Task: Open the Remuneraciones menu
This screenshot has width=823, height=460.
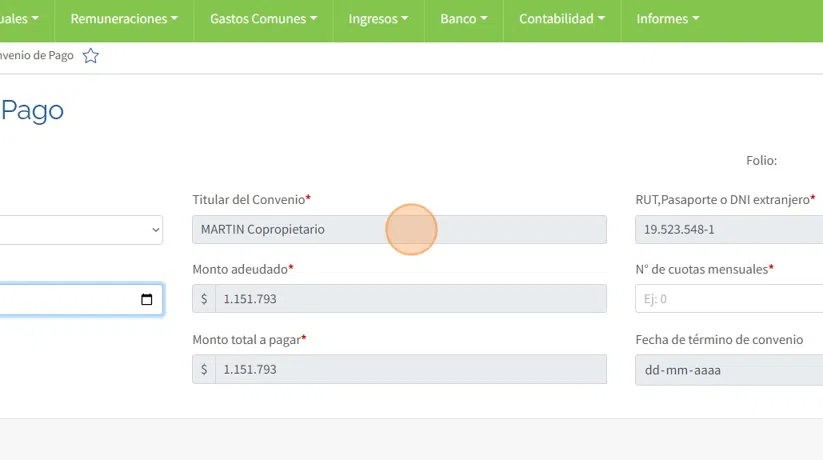Action: pyautogui.click(x=124, y=19)
